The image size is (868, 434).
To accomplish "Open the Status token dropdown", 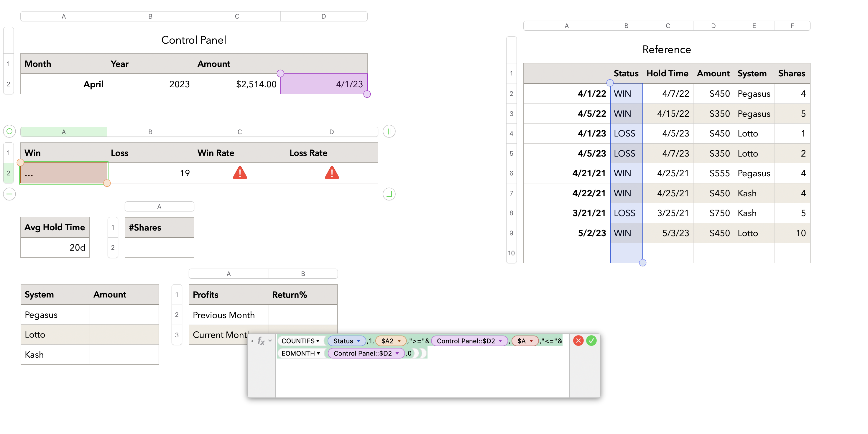I will [358, 341].
